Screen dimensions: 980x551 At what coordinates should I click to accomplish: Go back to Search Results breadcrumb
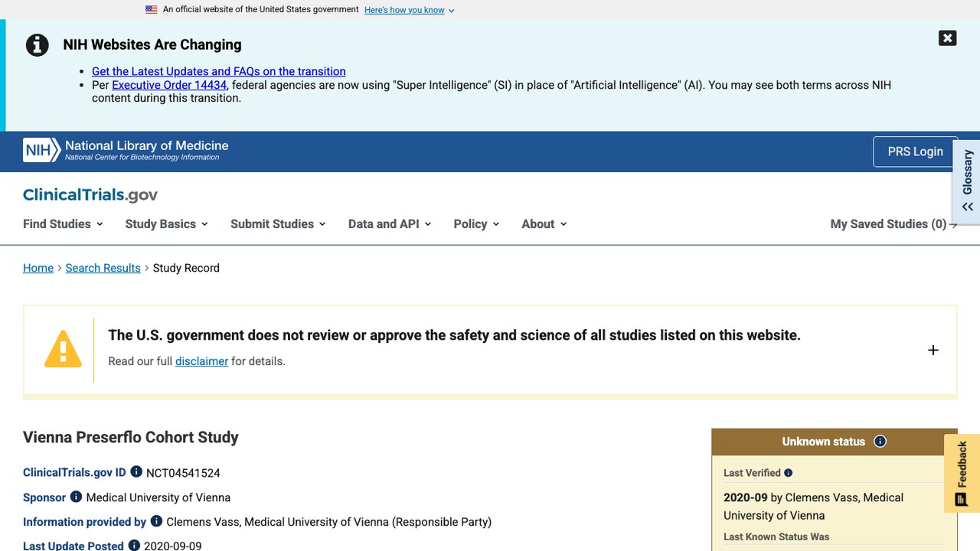103,268
